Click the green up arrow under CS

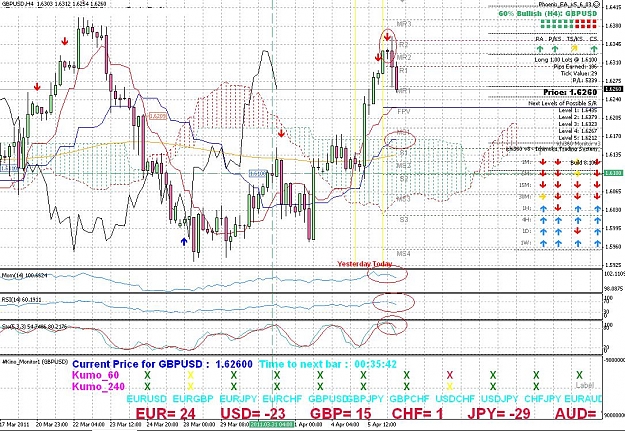(x=594, y=49)
